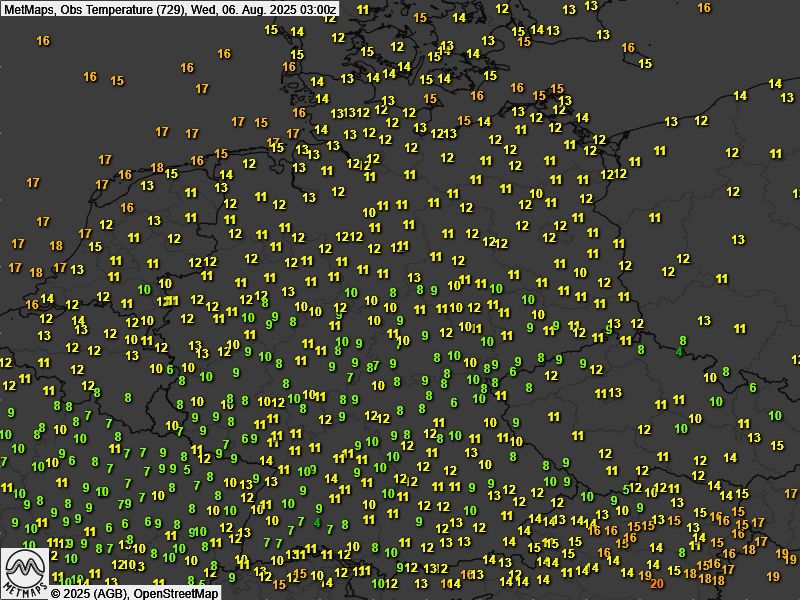Select dark green 4 marker between green 7s
This screenshot has width=800, height=600.
click(317, 522)
